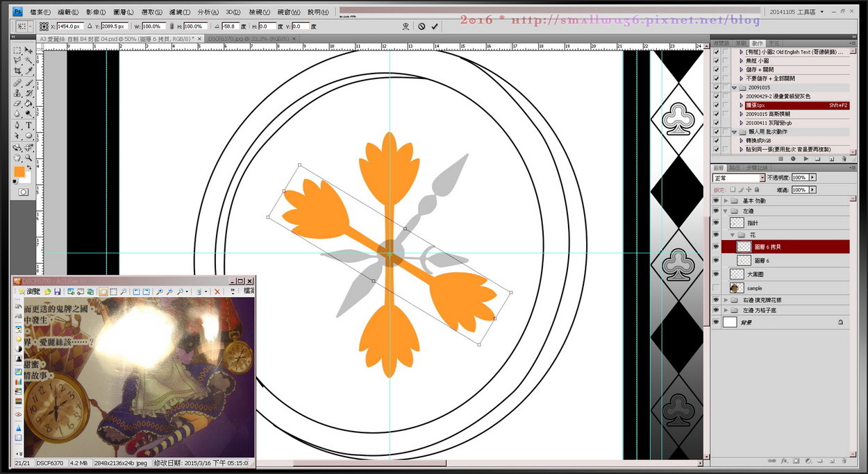Hide the 背景 layer
The height and width of the screenshot is (474, 868).
pos(717,323)
